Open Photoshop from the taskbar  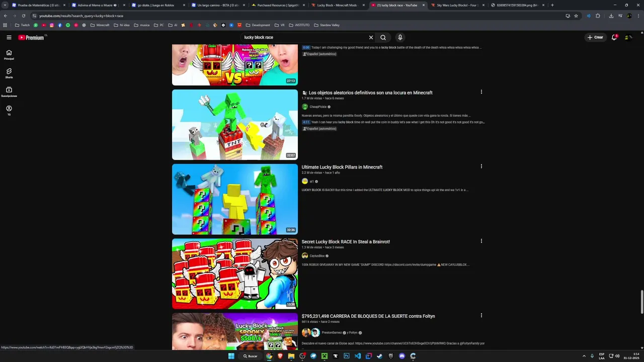pos(347,356)
